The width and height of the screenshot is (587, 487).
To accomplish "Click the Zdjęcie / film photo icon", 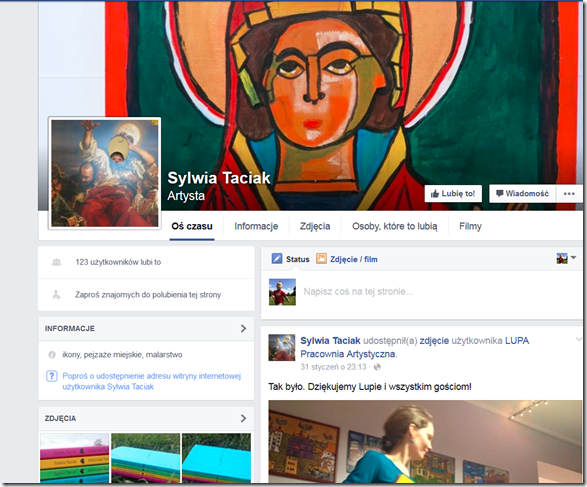I will click(x=321, y=259).
